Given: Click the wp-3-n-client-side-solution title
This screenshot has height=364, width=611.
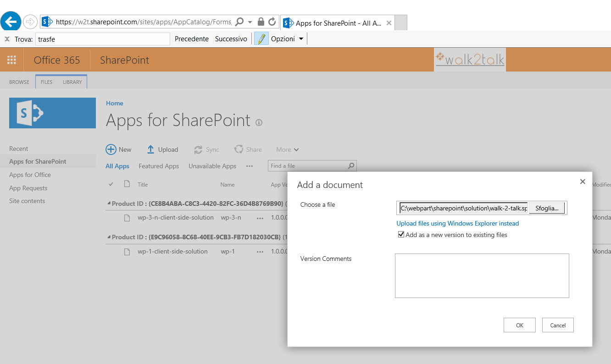Looking at the screenshot, I should (176, 217).
